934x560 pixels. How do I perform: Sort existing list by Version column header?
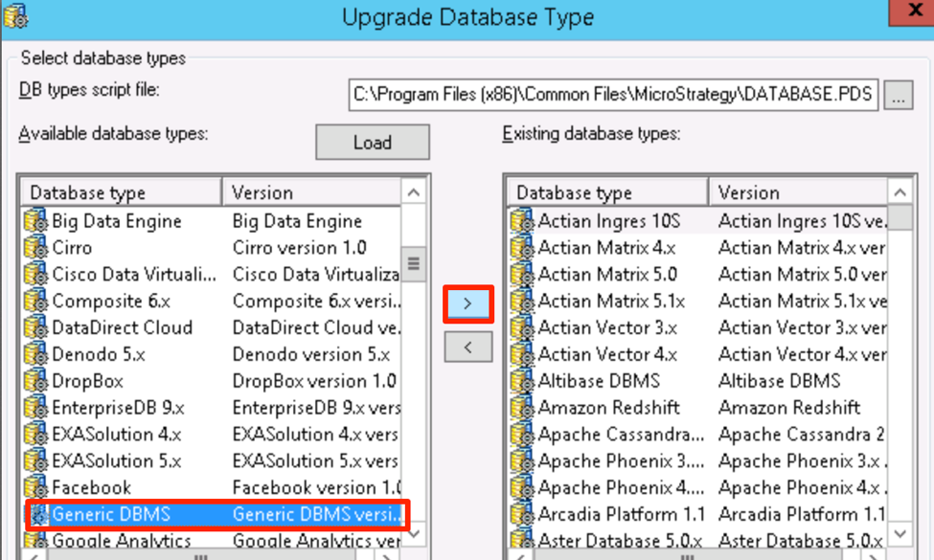[797, 192]
